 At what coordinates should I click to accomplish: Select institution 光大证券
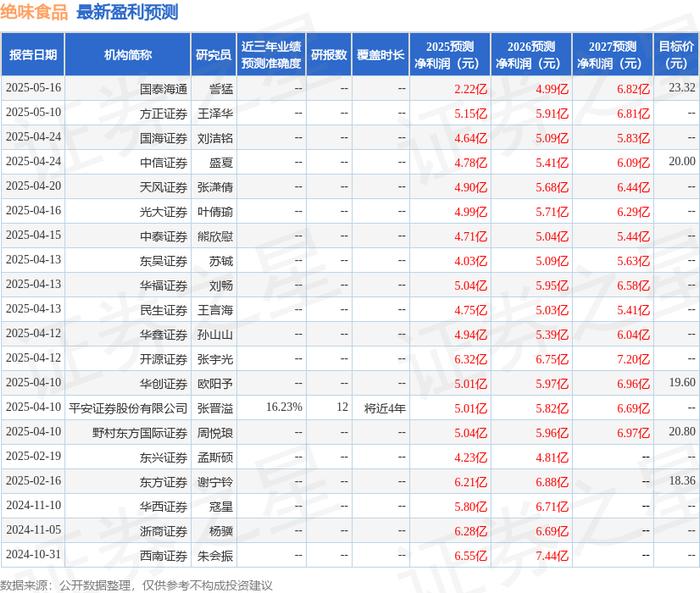coord(163,212)
